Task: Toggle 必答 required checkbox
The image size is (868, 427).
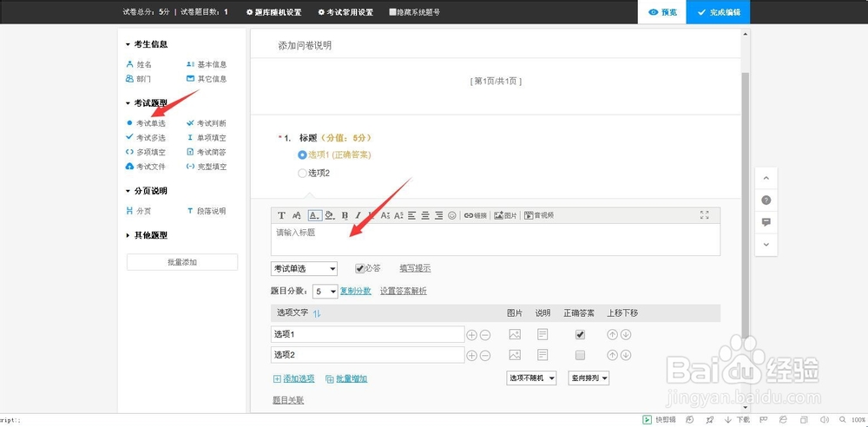Action: pyautogui.click(x=360, y=268)
